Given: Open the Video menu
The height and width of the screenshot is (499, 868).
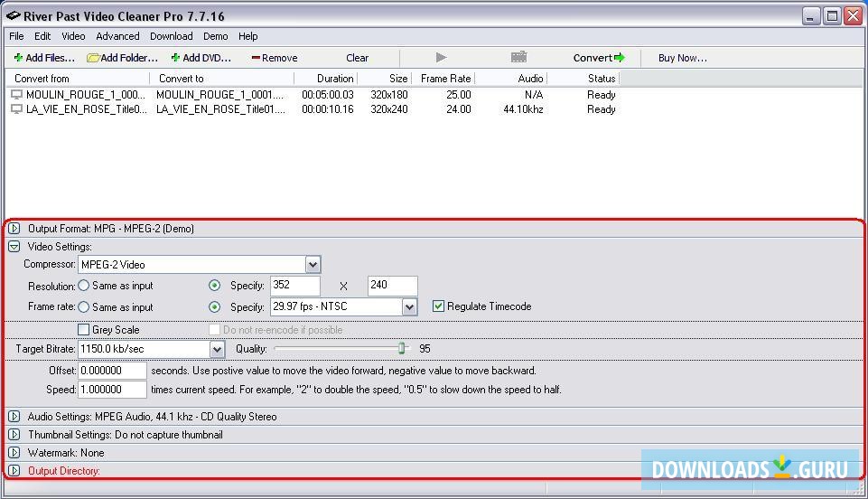Looking at the screenshot, I should pyautogui.click(x=73, y=36).
